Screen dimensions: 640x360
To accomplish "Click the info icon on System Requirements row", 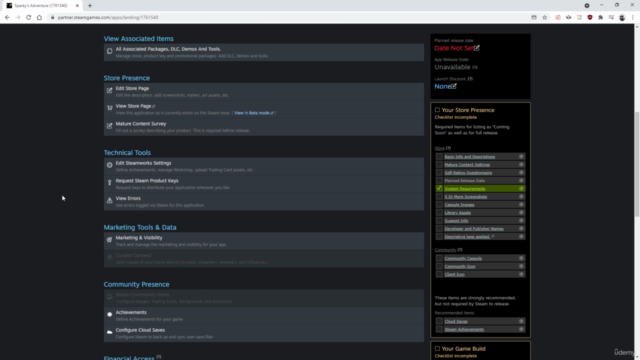I will pos(521,189).
